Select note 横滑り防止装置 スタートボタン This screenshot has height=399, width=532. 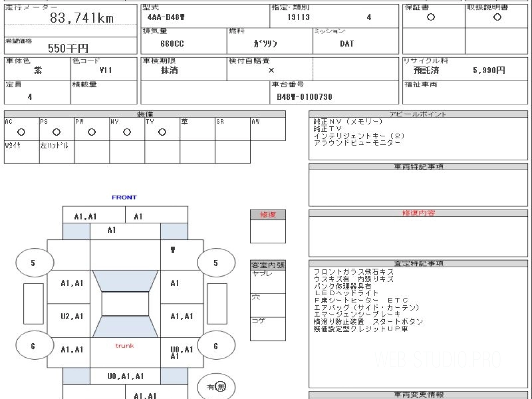click(x=368, y=321)
